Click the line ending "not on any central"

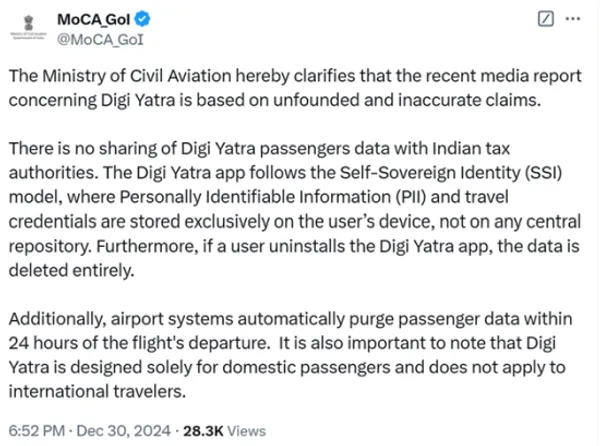point(295,222)
